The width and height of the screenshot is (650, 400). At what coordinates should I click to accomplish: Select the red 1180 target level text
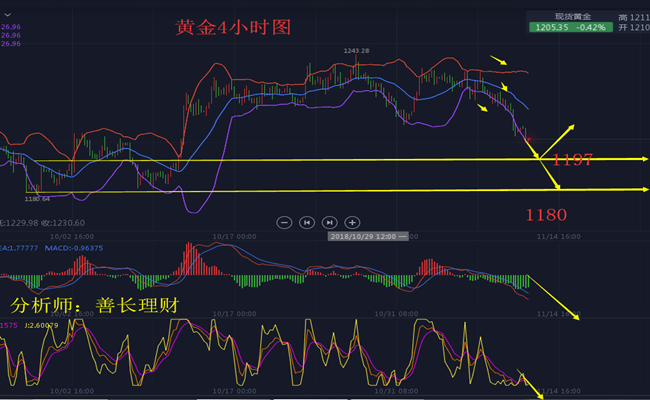tap(547, 214)
